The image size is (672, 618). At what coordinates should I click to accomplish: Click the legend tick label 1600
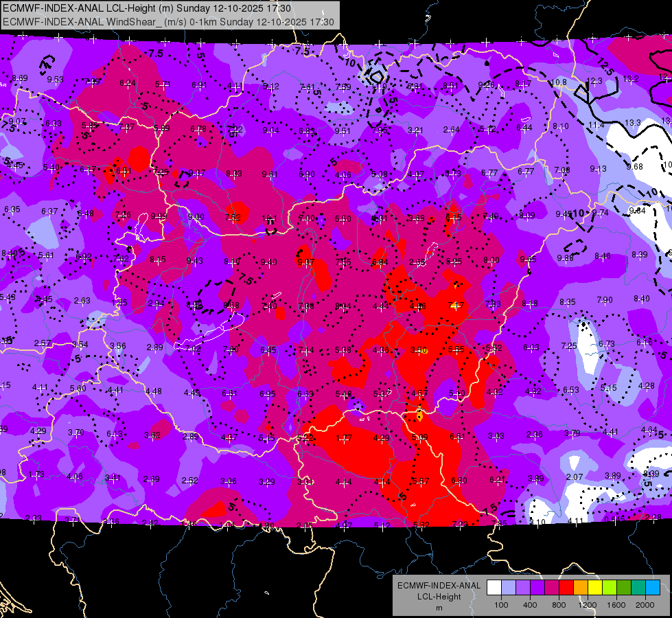(x=616, y=605)
